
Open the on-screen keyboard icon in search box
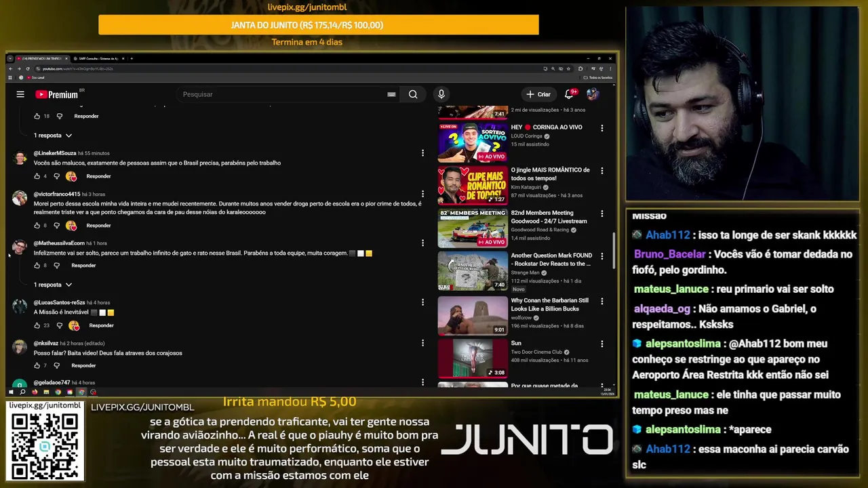(x=391, y=94)
